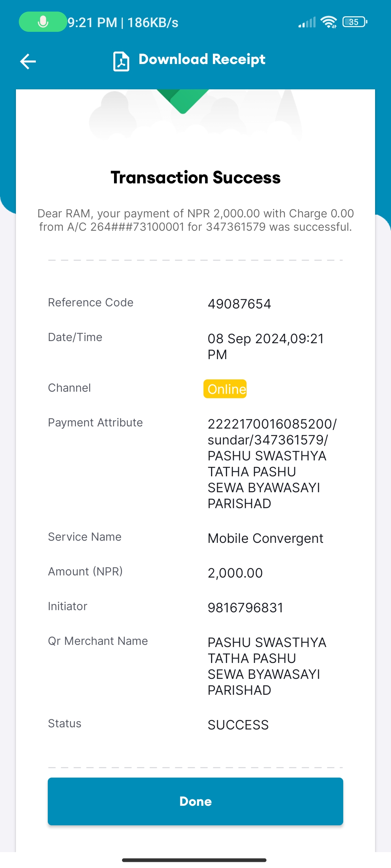Tap the cellular signal bars icon
This screenshot has width=391, height=868.
click(307, 22)
